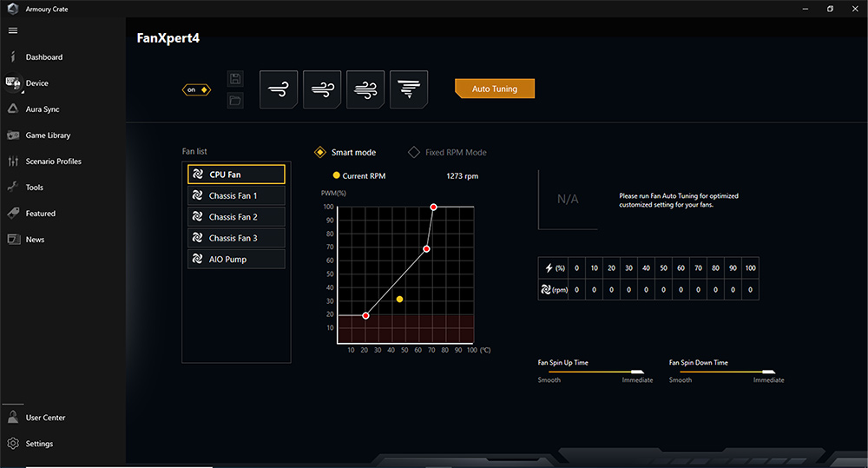Click the 100 percent column header
This screenshot has height=468, width=868.
point(750,268)
